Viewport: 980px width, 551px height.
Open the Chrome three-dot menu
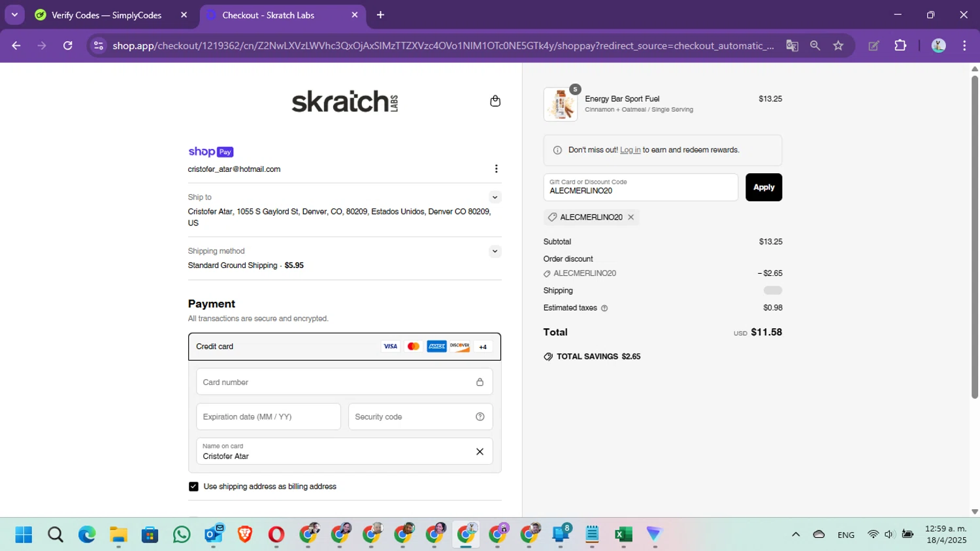point(964,46)
